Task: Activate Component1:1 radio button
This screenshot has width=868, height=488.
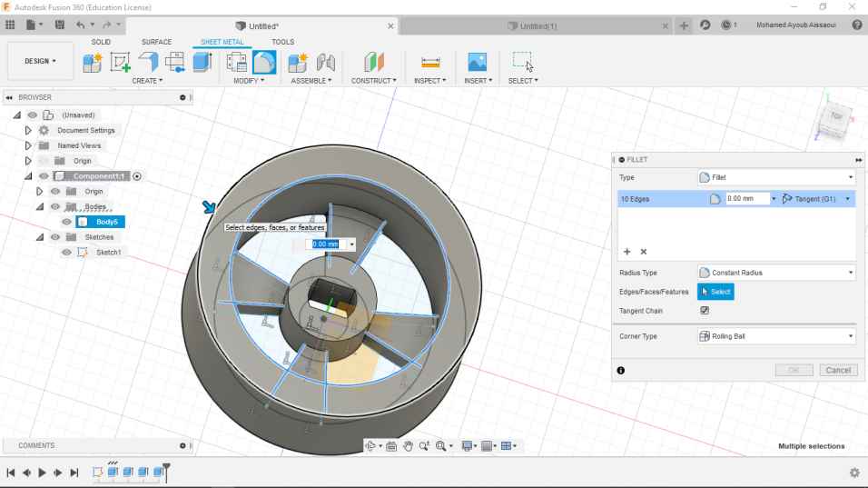Action: pyautogui.click(x=137, y=176)
